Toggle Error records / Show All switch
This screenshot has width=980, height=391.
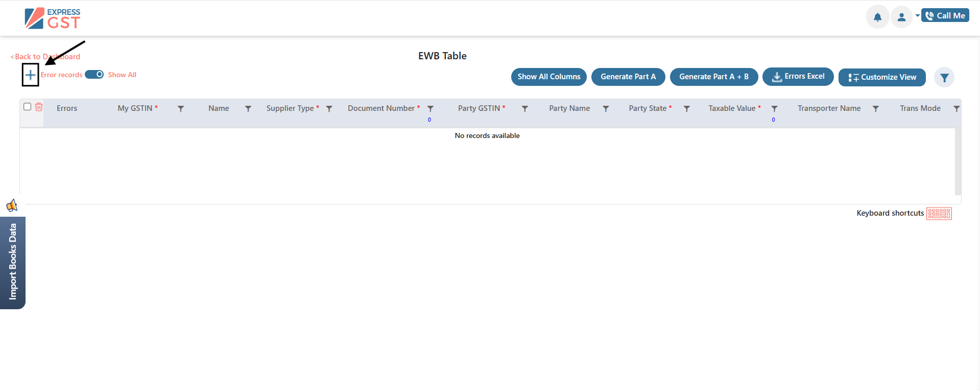[94, 75]
